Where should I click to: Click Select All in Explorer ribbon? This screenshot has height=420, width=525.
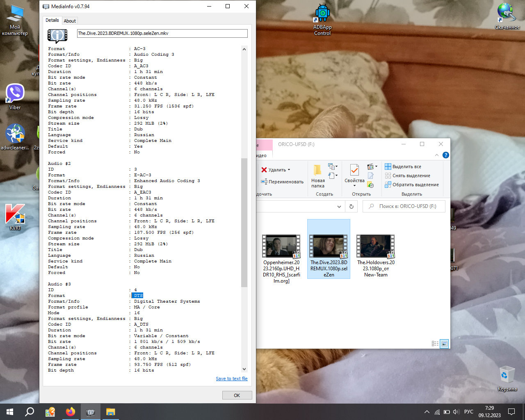point(406,167)
